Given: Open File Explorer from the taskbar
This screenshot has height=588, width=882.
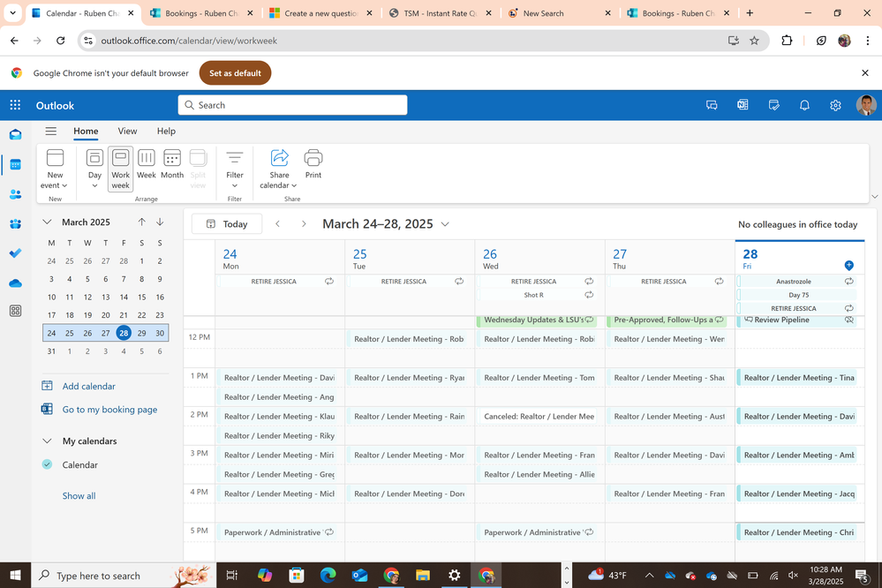Looking at the screenshot, I should [422, 575].
